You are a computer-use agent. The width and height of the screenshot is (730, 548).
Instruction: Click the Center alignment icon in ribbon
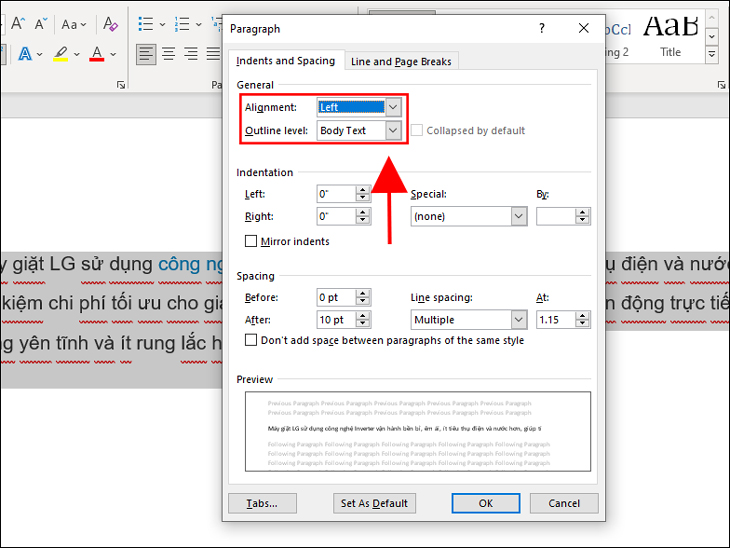click(169, 53)
